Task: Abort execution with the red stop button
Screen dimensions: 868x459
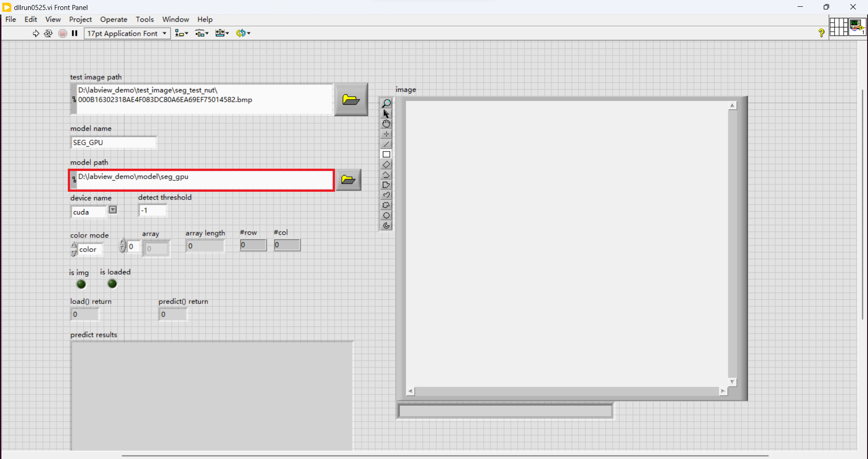Action: (x=63, y=33)
